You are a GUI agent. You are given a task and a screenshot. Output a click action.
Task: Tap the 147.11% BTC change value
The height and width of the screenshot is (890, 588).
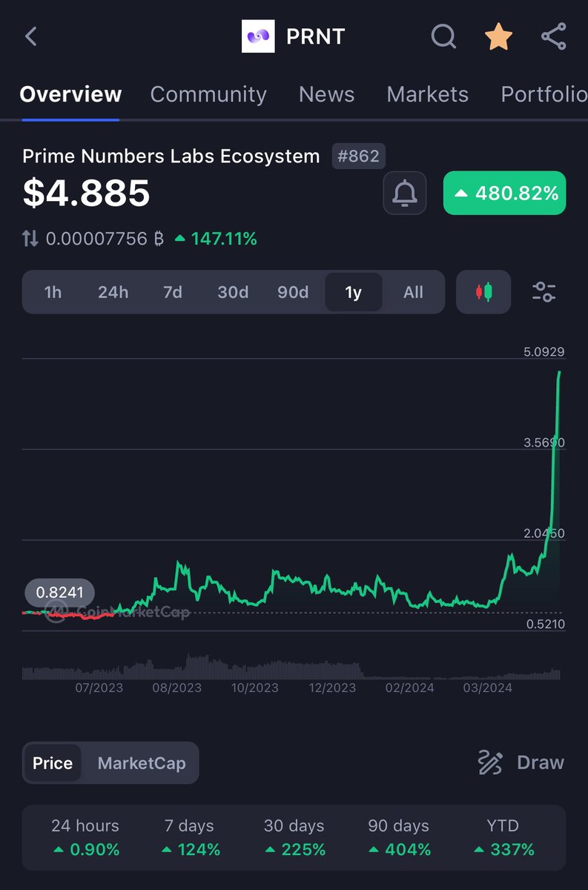pyautogui.click(x=216, y=239)
